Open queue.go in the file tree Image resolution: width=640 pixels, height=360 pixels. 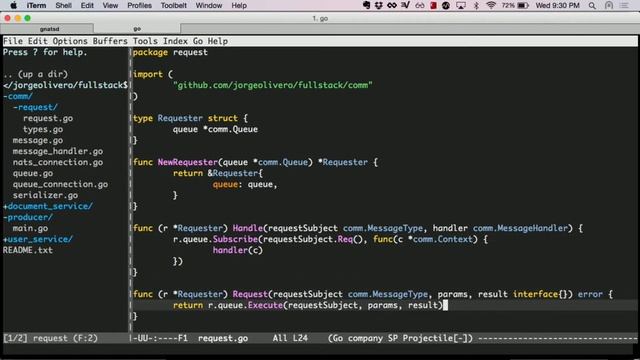coord(33,173)
